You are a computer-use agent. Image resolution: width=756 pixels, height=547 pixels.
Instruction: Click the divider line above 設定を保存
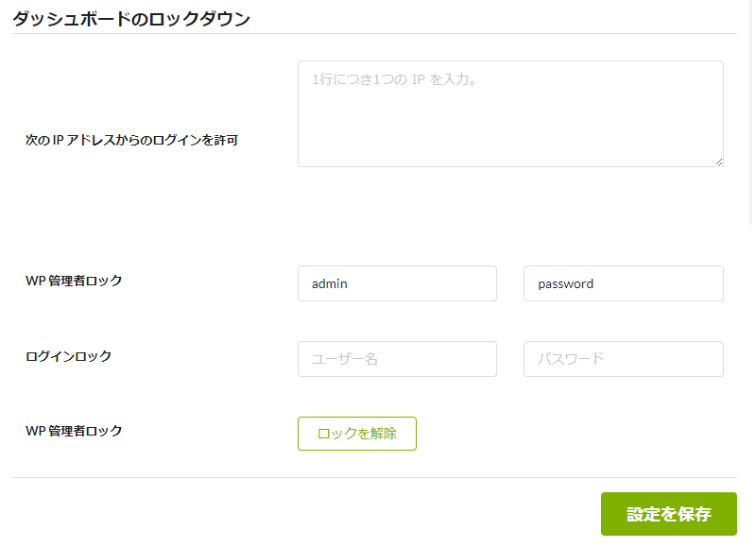374,478
